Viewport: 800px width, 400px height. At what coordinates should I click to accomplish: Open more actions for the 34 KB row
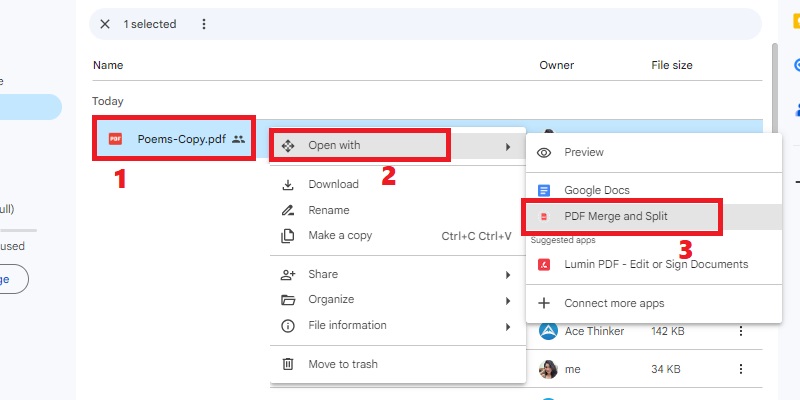pyautogui.click(x=741, y=369)
